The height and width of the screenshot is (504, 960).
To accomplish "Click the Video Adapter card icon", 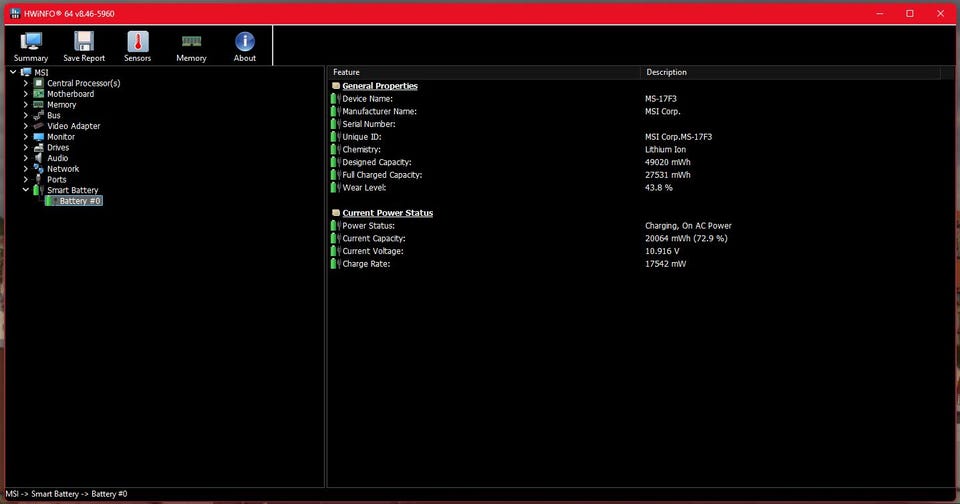I will pos(39,126).
